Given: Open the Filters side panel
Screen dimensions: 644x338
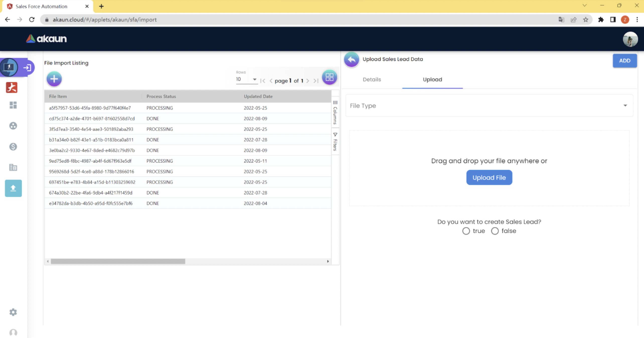Looking at the screenshot, I should click(335, 142).
